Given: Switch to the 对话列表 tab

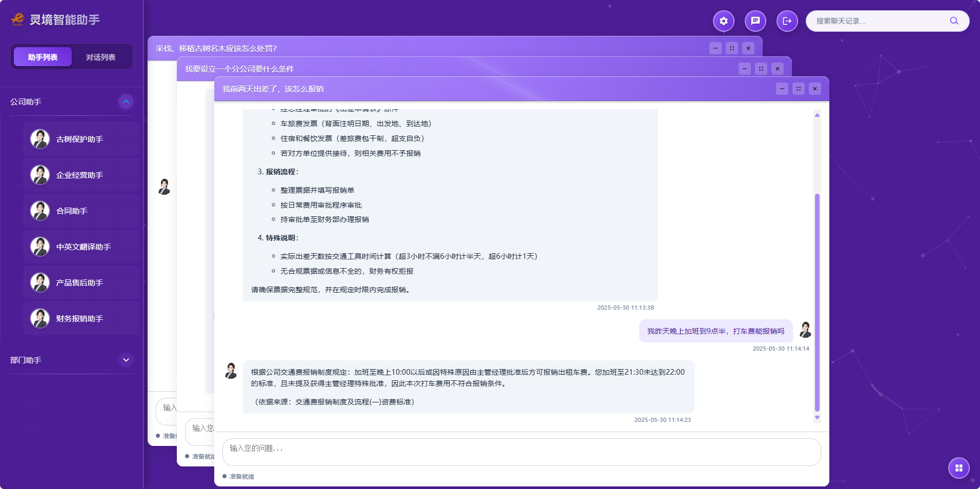Looking at the screenshot, I should click(x=100, y=57).
